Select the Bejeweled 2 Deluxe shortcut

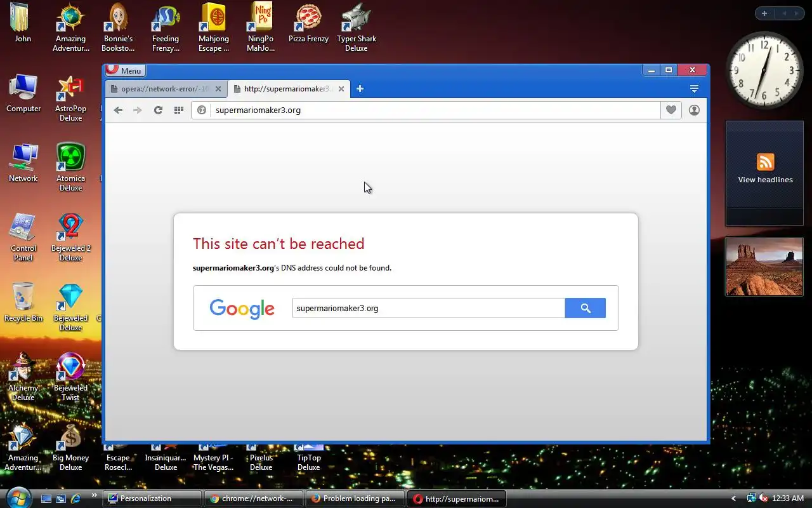coord(70,237)
